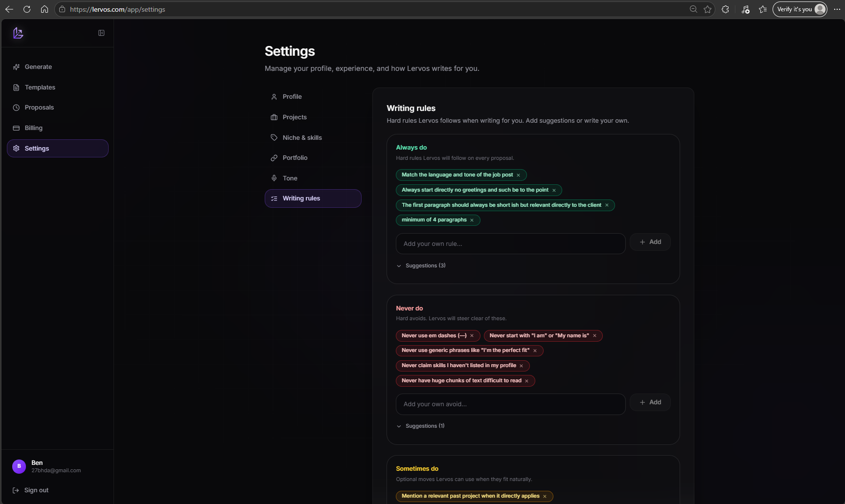Remove 'Never have huge chunks of text' rule
This screenshot has height=504, width=845.
(526, 381)
